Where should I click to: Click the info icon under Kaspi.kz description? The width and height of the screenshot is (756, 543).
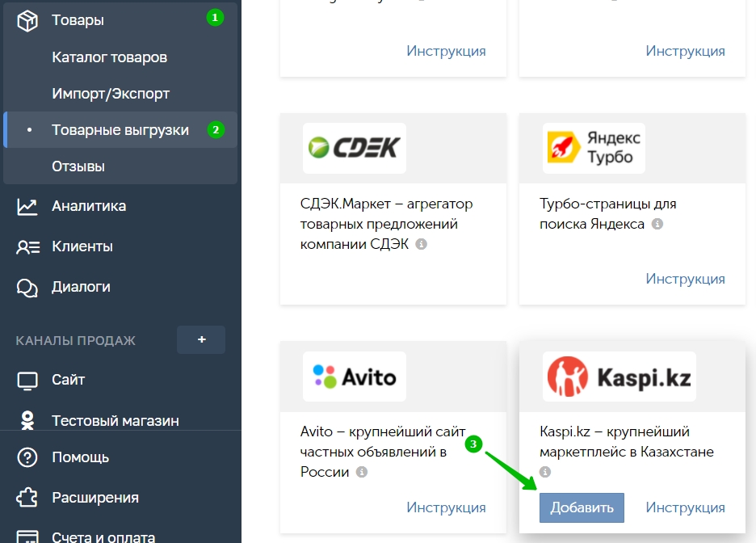pos(545,472)
